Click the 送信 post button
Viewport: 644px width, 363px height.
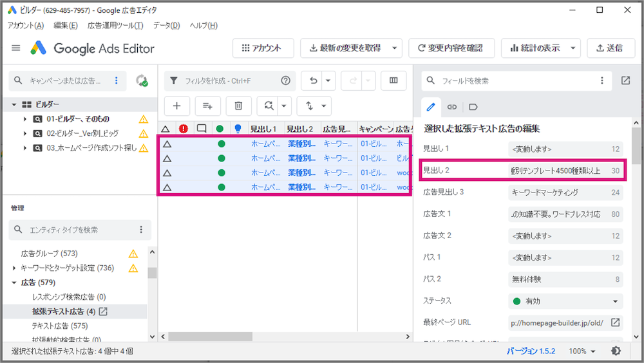(610, 48)
